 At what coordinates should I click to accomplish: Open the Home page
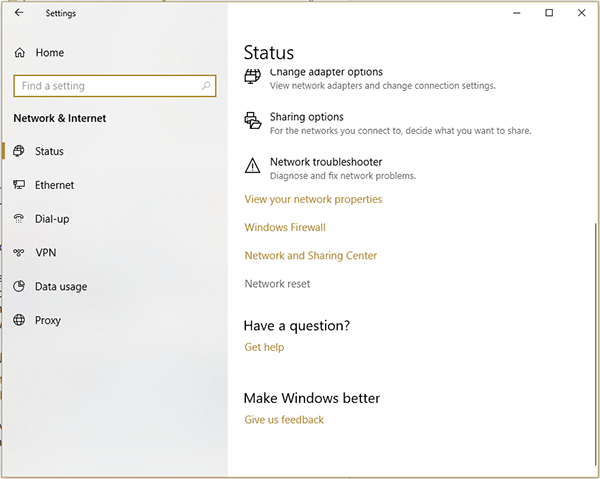coord(50,52)
